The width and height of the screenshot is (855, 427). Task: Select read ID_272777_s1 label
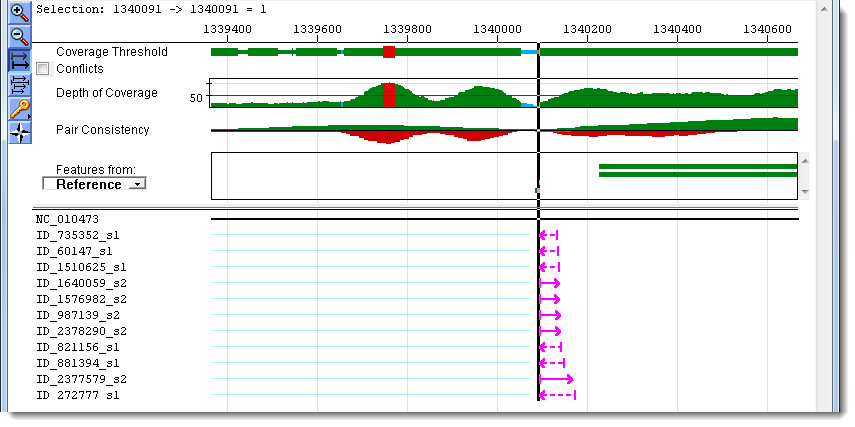click(77, 395)
